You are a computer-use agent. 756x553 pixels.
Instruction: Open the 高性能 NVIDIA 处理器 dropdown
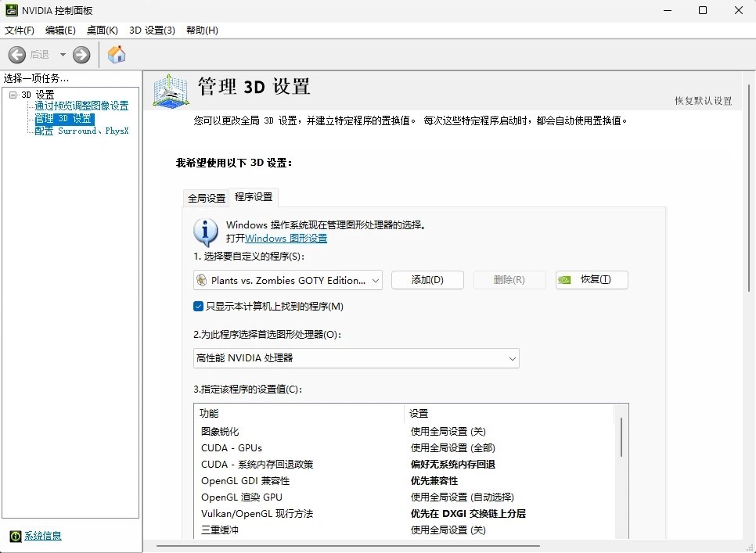point(513,358)
